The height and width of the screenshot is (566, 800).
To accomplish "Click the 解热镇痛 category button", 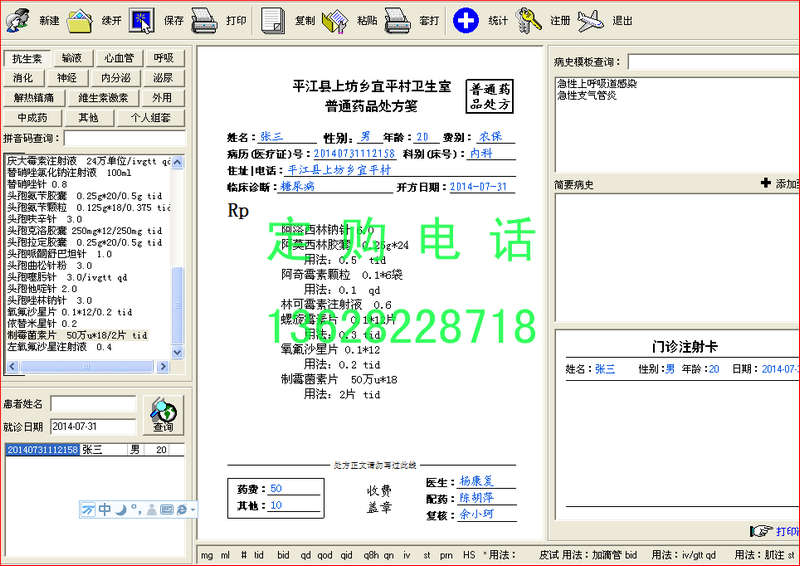I will tap(33, 98).
